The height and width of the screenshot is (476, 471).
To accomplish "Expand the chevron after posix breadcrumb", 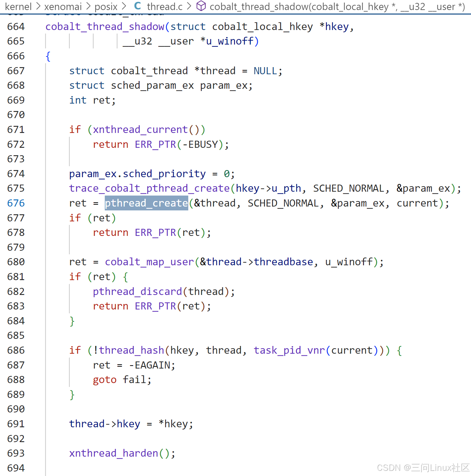I will pyautogui.click(x=124, y=6).
